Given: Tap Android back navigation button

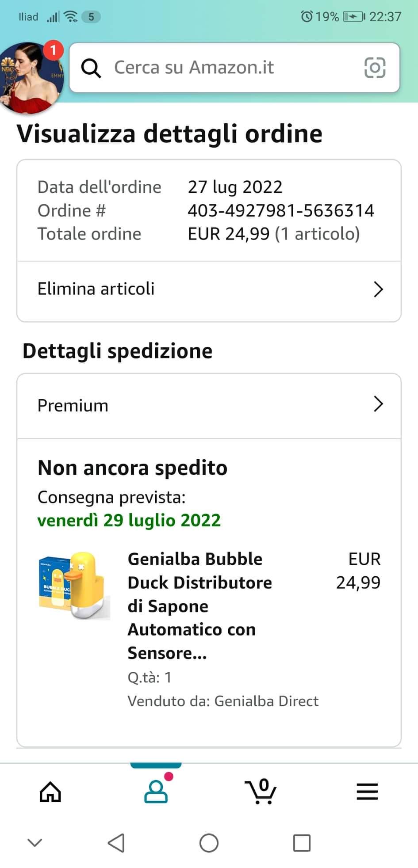Looking at the screenshot, I should [116, 843].
